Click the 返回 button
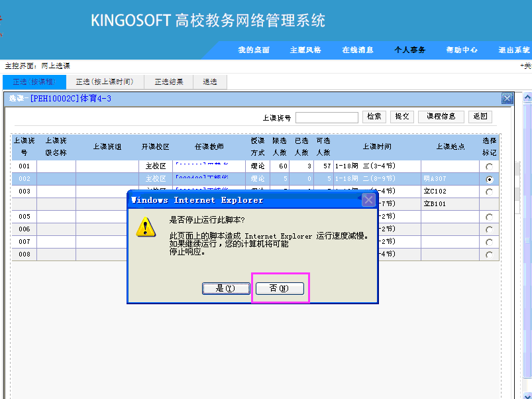This screenshot has height=399, width=532. [x=480, y=117]
